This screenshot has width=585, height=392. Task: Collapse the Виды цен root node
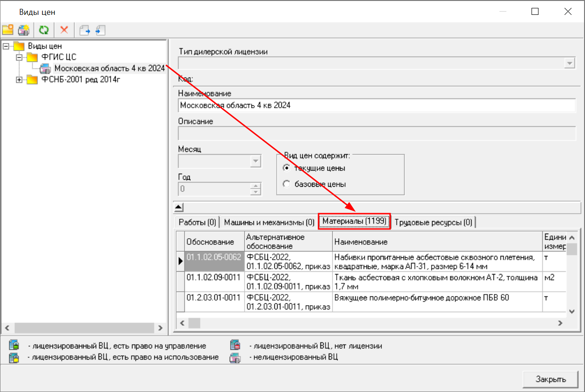pyautogui.click(x=6, y=46)
